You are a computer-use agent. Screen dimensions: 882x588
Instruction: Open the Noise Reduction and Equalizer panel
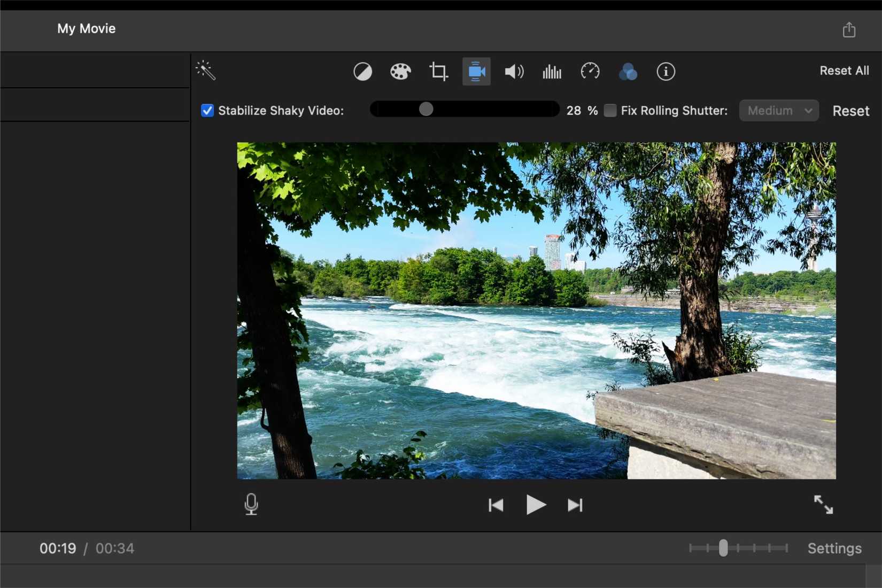(552, 71)
